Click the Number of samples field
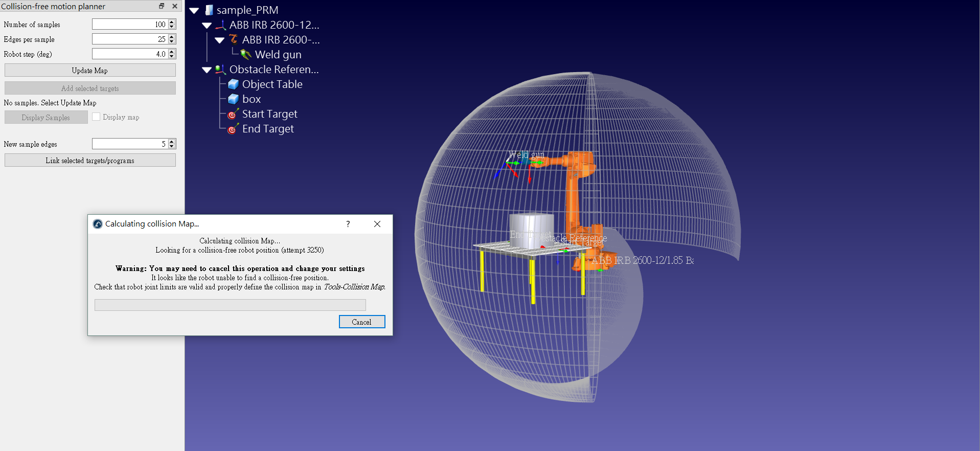 click(129, 25)
